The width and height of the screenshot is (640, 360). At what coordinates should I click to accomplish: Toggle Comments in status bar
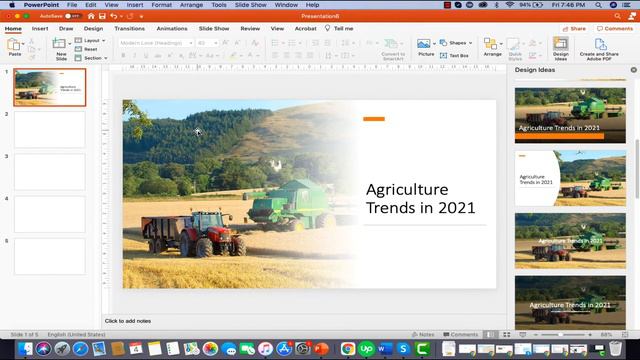pyautogui.click(x=460, y=335)
